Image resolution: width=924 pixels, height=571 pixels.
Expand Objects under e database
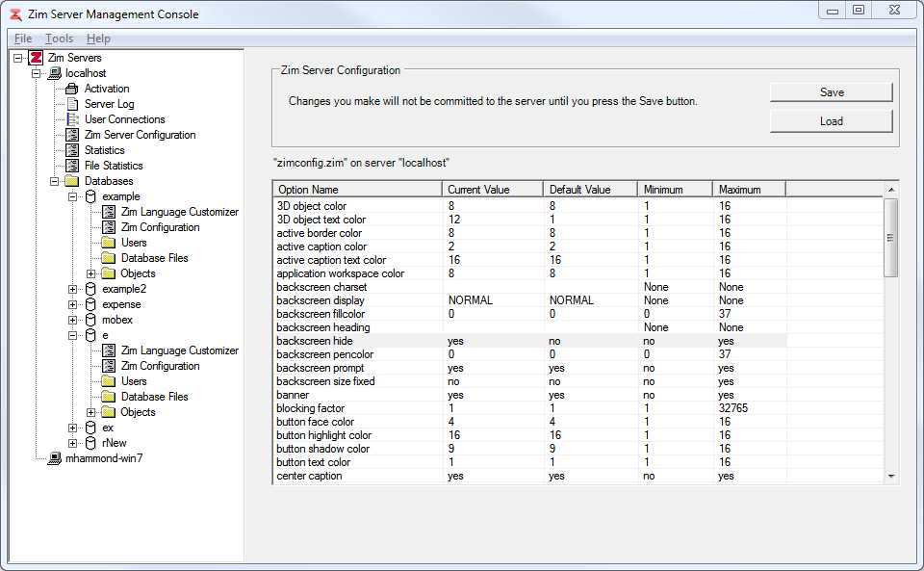pyautogui.click(x=90, y=412)
